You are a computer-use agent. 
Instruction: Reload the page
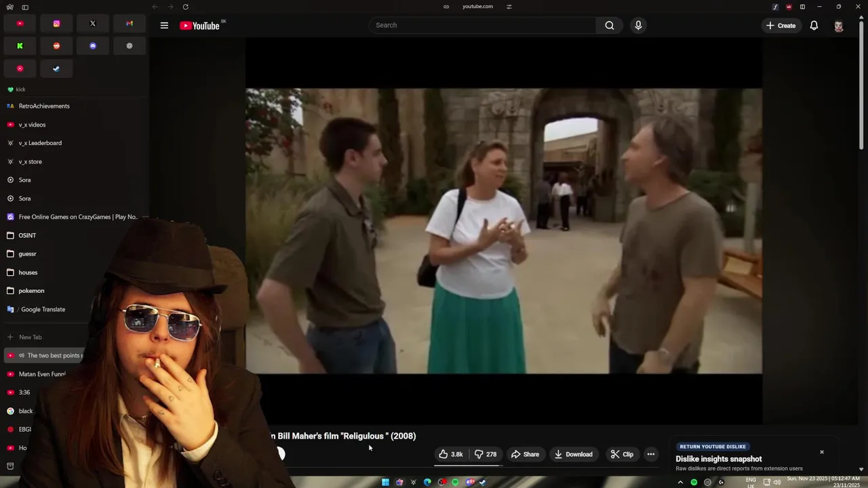tap(185, 7)
